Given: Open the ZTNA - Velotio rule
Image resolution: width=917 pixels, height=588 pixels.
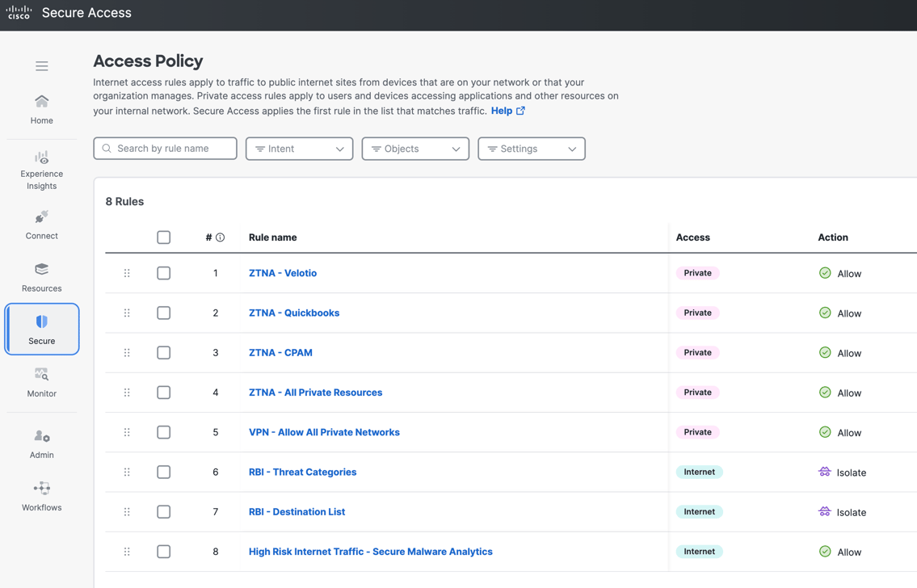Looking at the screenshot, I should click(283, 273).
